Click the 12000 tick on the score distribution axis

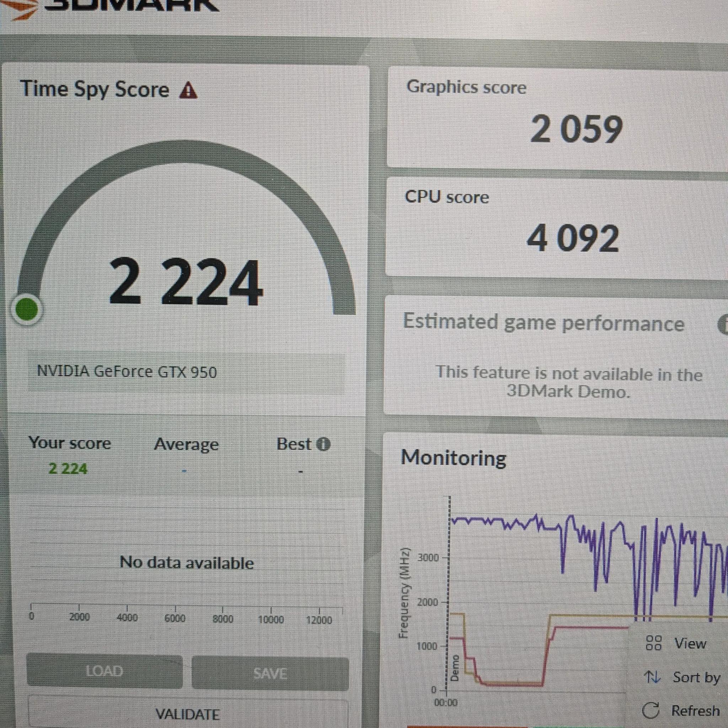tap(319, 620)
